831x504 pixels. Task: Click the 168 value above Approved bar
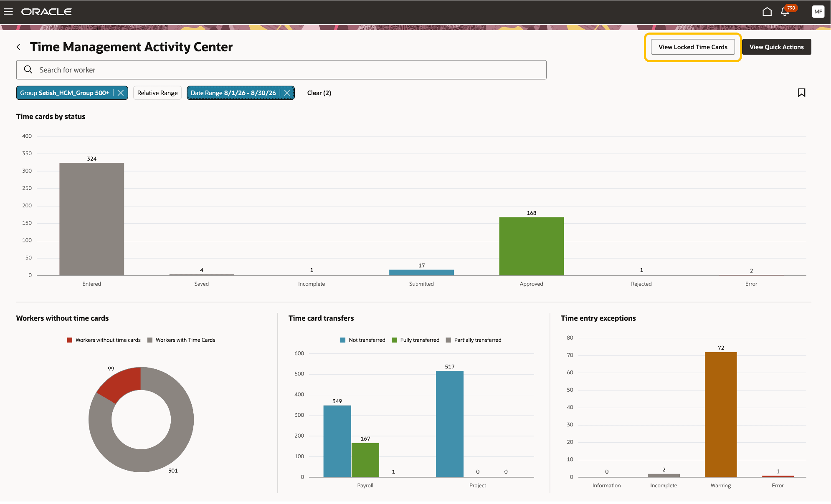click(x=532, y=213)
